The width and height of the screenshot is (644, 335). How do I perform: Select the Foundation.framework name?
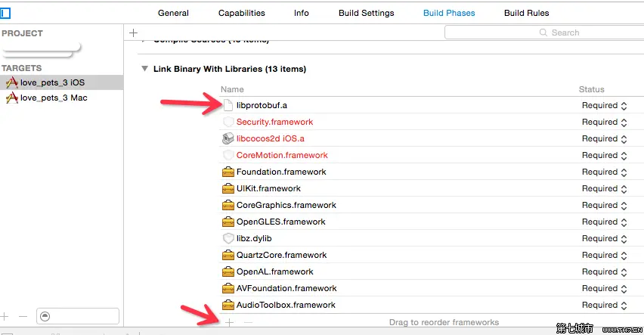tap(281, 172)
